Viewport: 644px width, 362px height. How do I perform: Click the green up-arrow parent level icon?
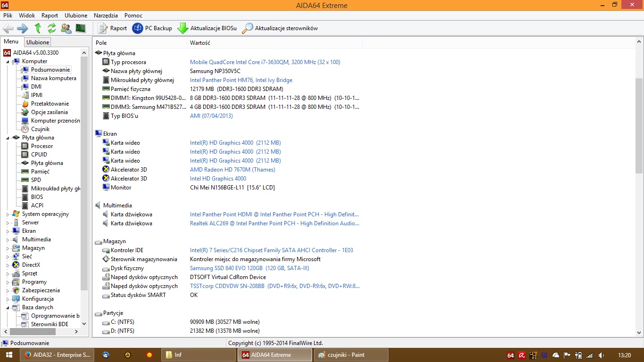(x=38, y=28)
